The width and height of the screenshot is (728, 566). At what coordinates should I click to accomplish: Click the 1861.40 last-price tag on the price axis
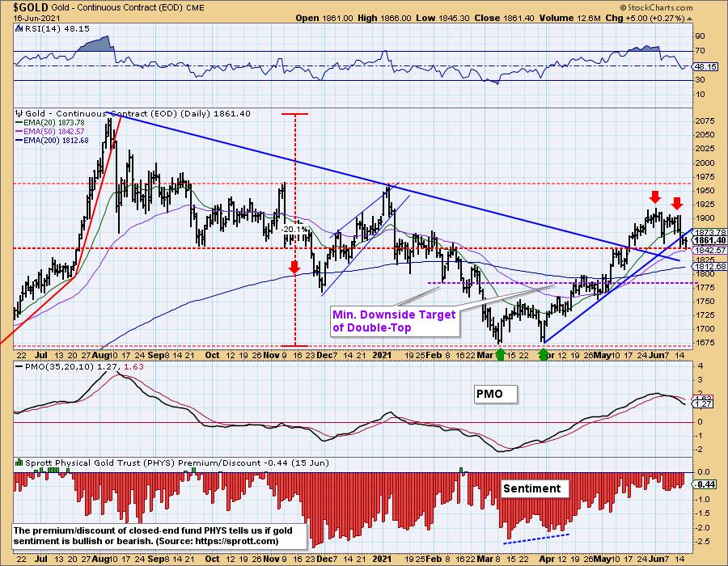click(x=709, y=240)
